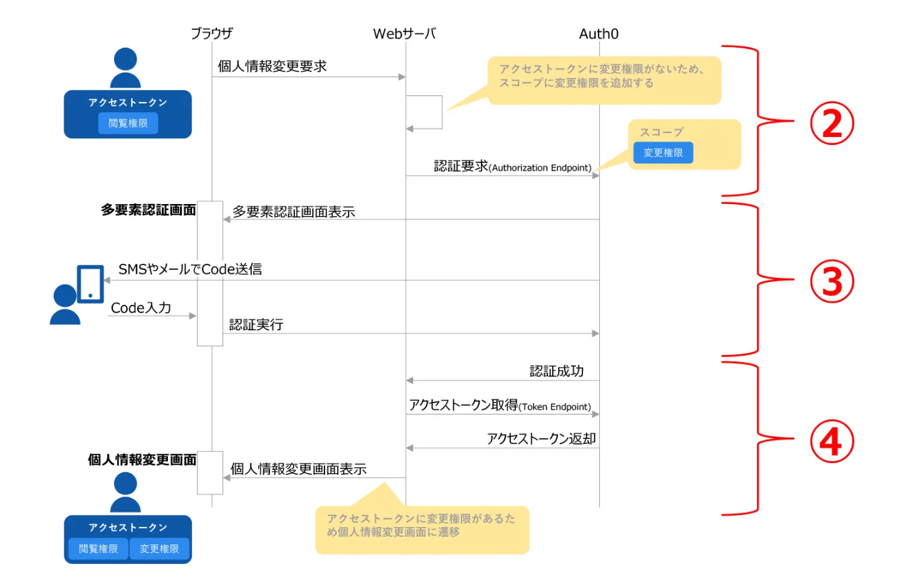This screenshot has height=588, width=900.
Task: Click the smartphone icon beside the user
Action: tap(90, 284)
